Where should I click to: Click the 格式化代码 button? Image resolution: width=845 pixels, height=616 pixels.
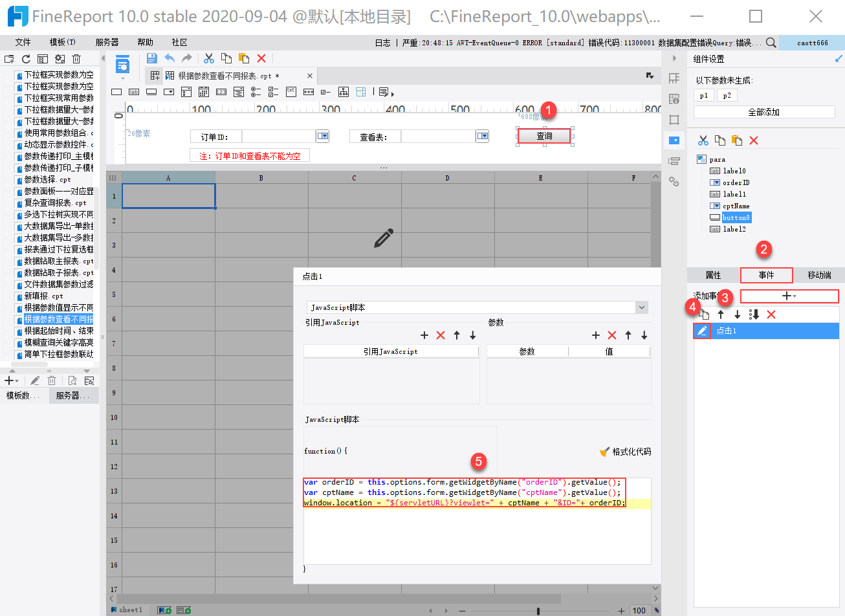[626, 452]
